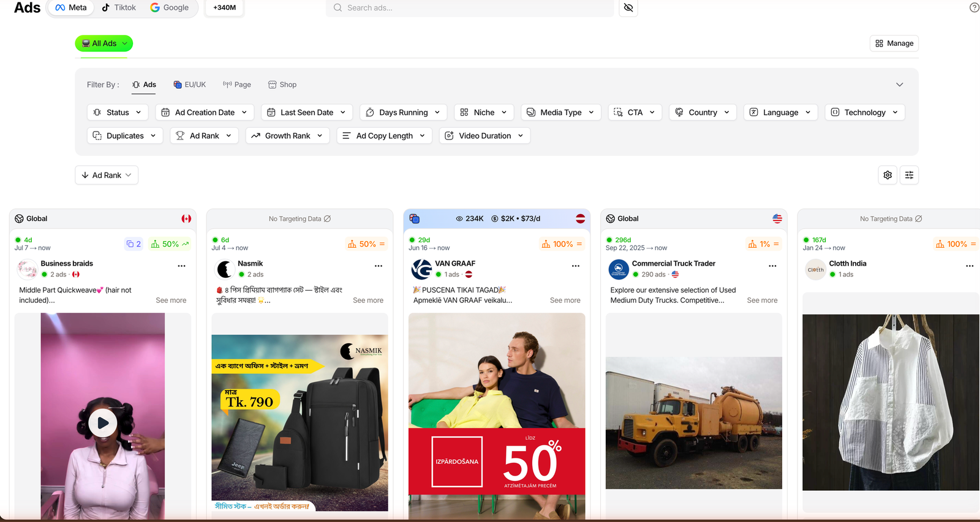Select the Shop filter tab

[282, 84]
